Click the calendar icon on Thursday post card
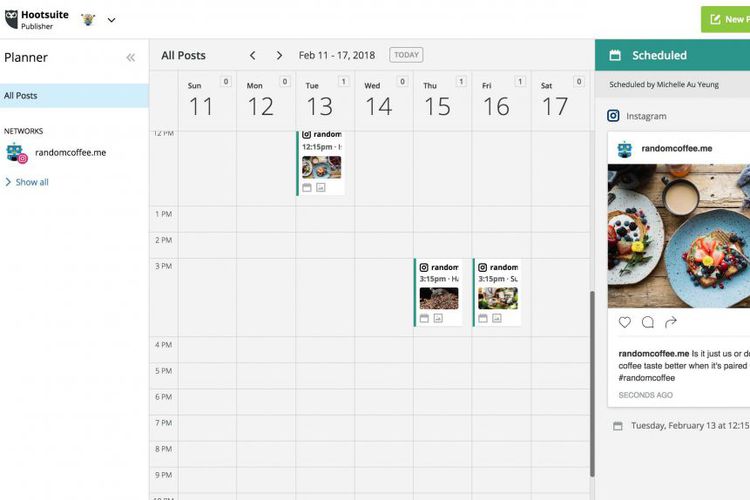The image size is (750, 500). coord(424,318)
